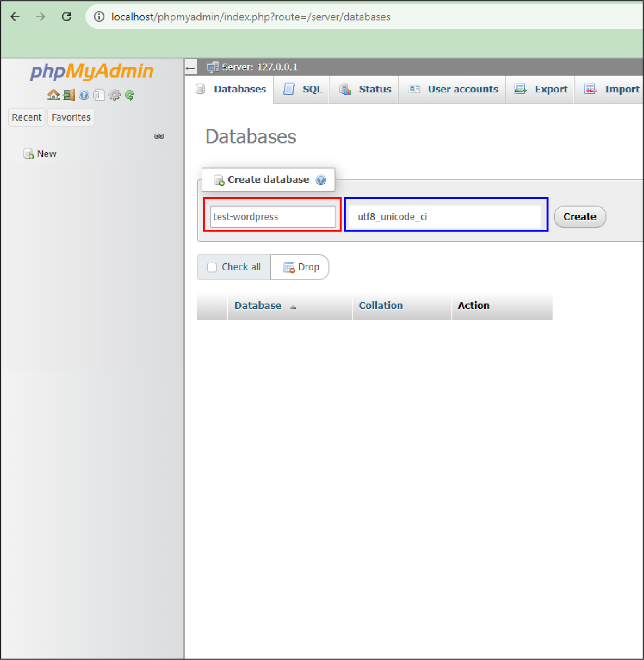
Task: Open the collation dropdown utf8_unicode_ci
Action: coord(446,217)
